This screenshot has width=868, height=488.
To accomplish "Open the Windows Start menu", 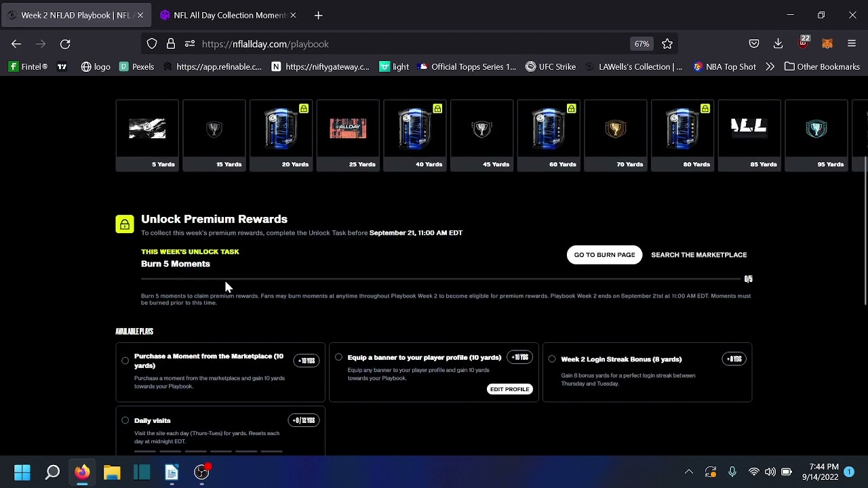I will click(x=22, y=472).
